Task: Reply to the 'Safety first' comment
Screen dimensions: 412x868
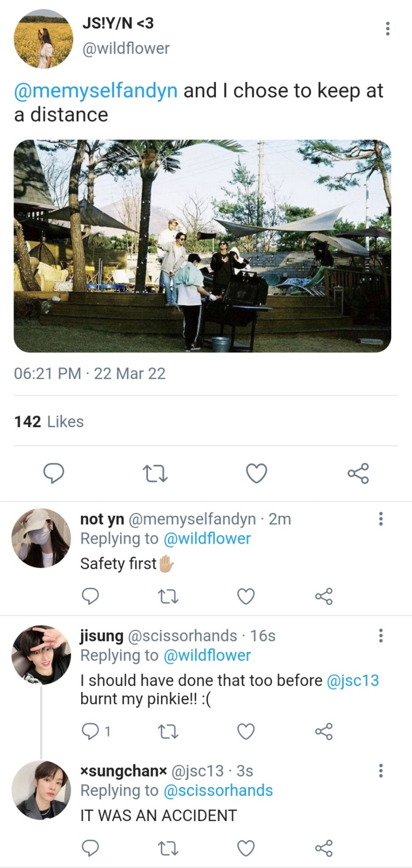Action: tap(90, 596)
